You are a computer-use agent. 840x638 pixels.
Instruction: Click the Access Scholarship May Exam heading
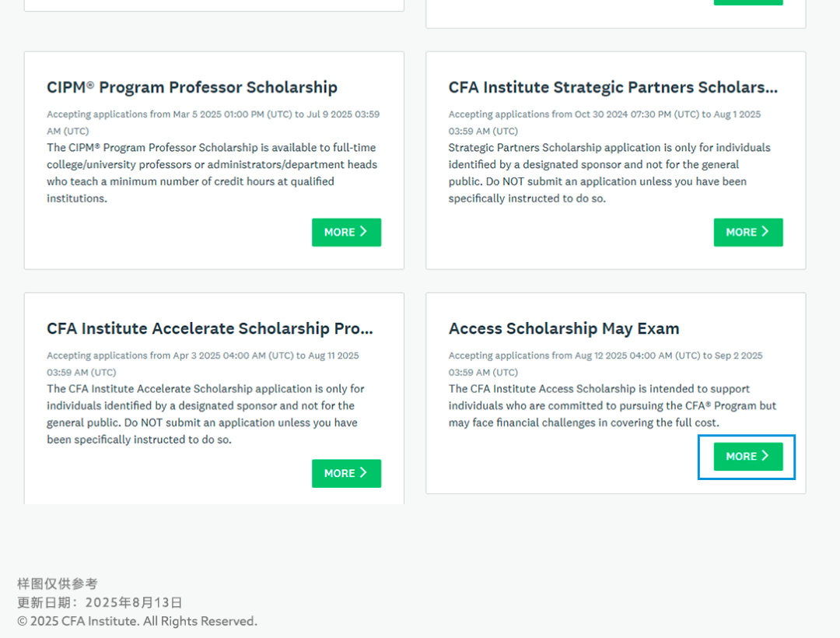[563, 328]
